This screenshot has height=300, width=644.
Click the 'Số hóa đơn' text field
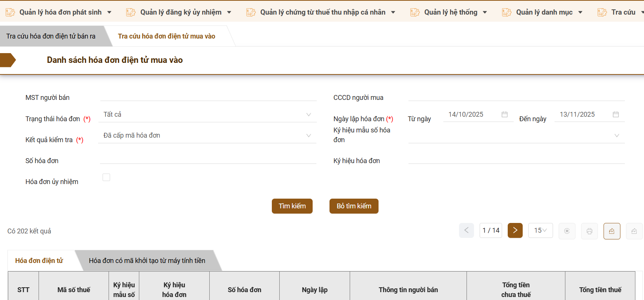point(208,159)
